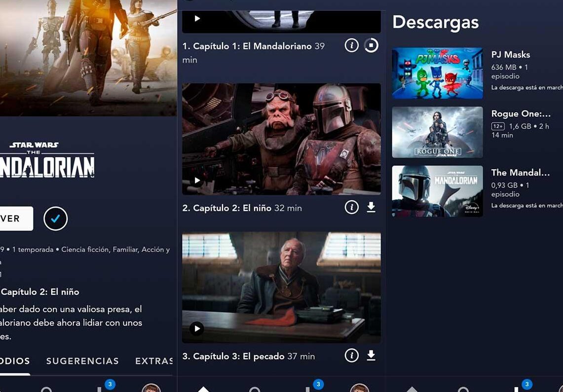Tap the VER play button

(16, 218)
